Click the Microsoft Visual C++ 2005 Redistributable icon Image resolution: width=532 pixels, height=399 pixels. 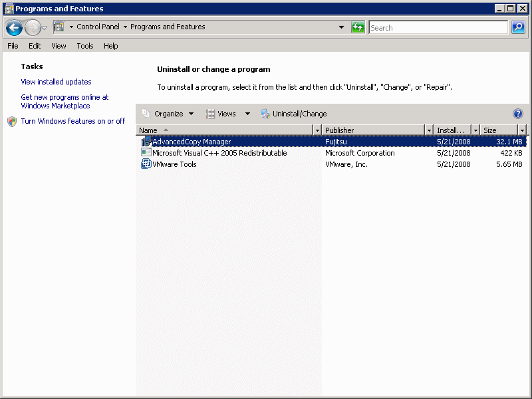tap(146, 153)
